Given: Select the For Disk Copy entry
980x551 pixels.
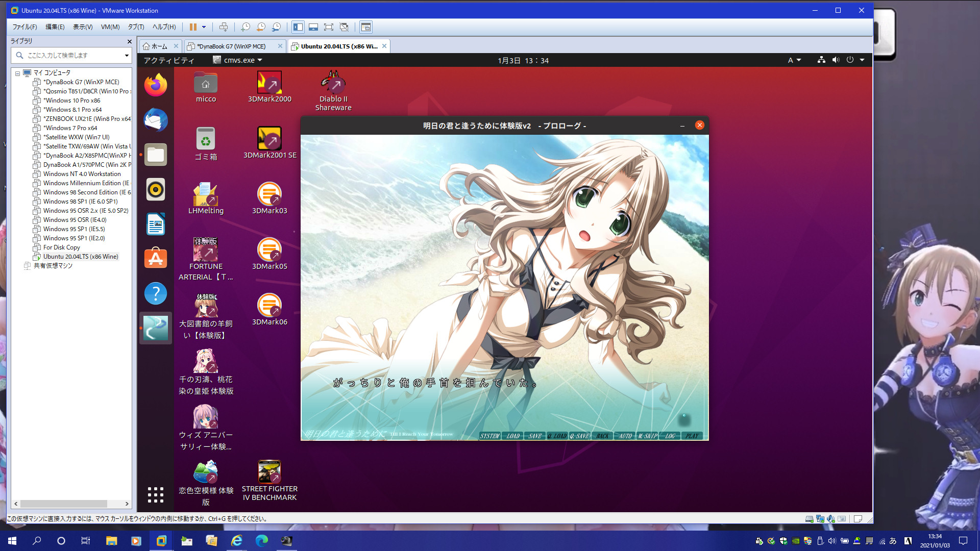Looking at the screenshot, I should click(x=62, y=247).
